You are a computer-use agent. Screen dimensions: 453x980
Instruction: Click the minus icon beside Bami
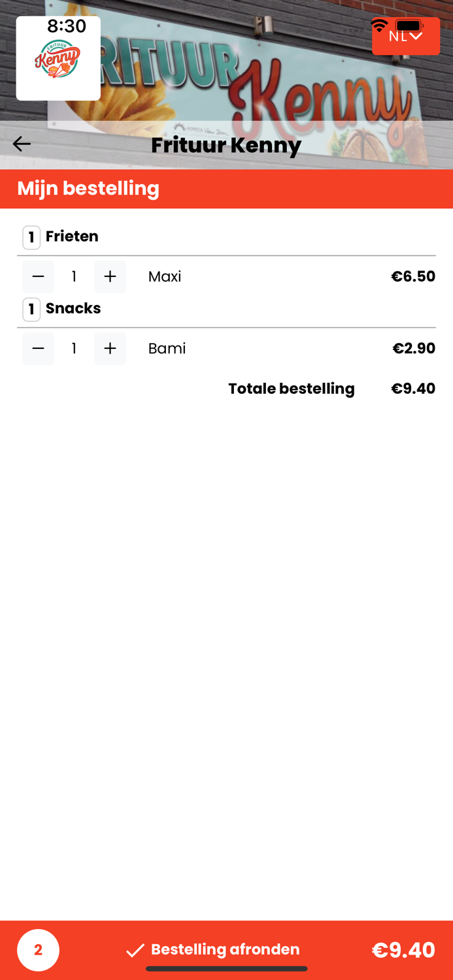coord(38,348)
